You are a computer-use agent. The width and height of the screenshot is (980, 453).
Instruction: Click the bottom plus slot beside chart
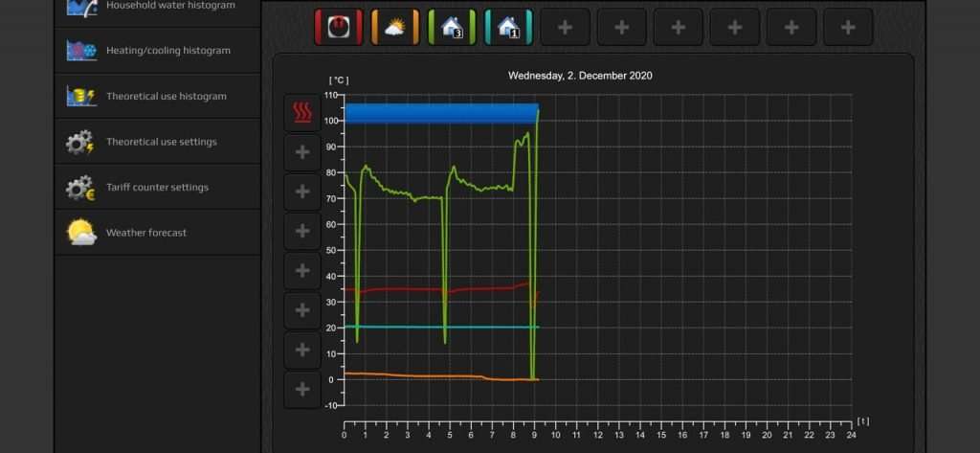[302, 390]
